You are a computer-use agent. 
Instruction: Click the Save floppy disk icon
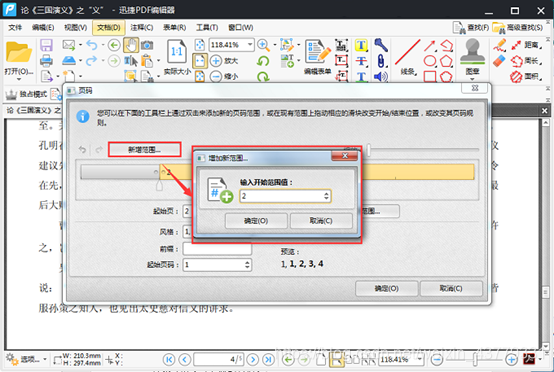point(46,45)
